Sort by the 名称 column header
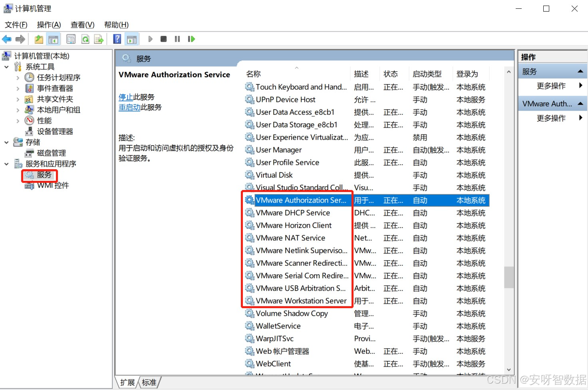Screen dimensions: 588x390 [298, 74]
